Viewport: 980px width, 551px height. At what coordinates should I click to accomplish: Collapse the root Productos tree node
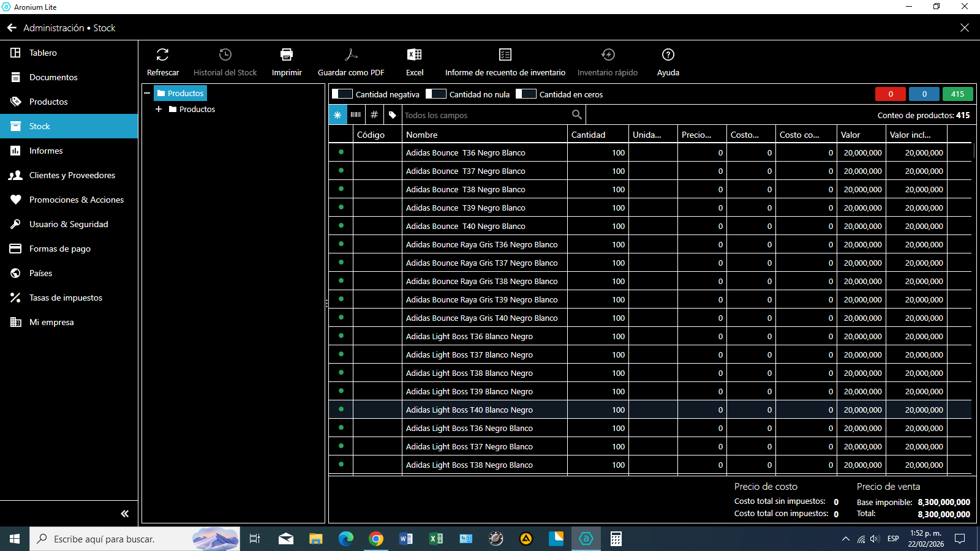pyautogui.click(x=147, y=94)
